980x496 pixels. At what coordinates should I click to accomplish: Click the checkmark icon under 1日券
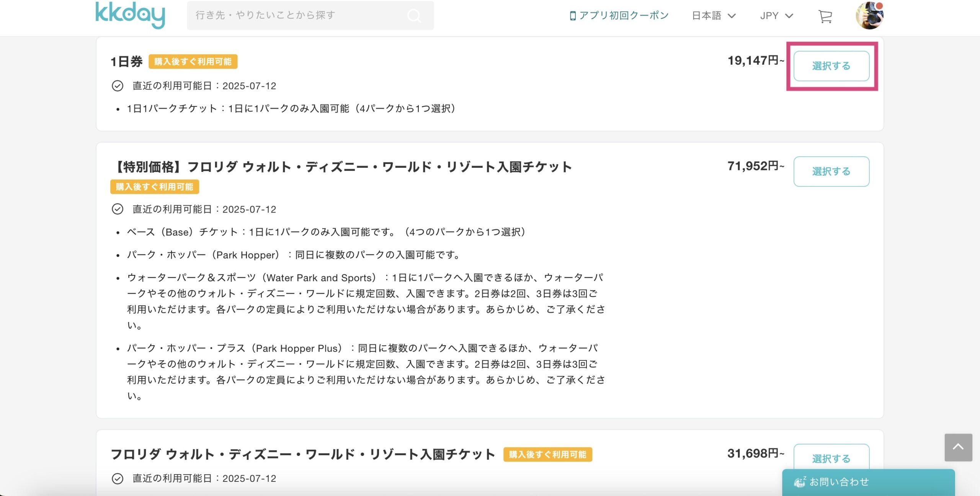[118, 86]
